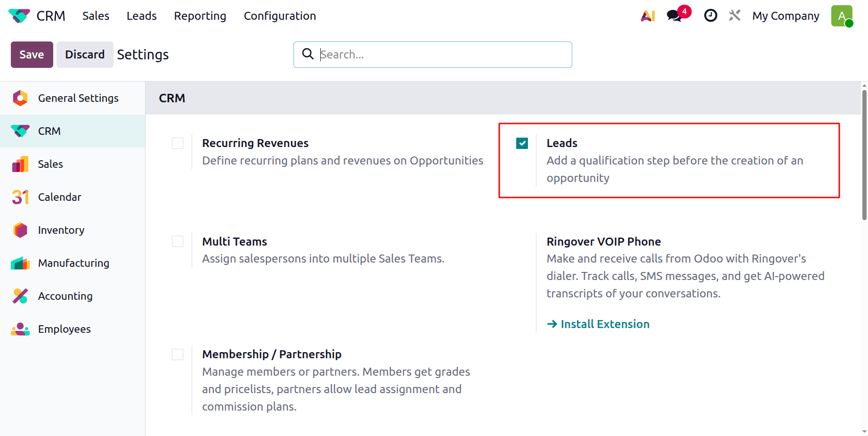Click the Install Extension link

pyautogui.click(x=598, y=324)
